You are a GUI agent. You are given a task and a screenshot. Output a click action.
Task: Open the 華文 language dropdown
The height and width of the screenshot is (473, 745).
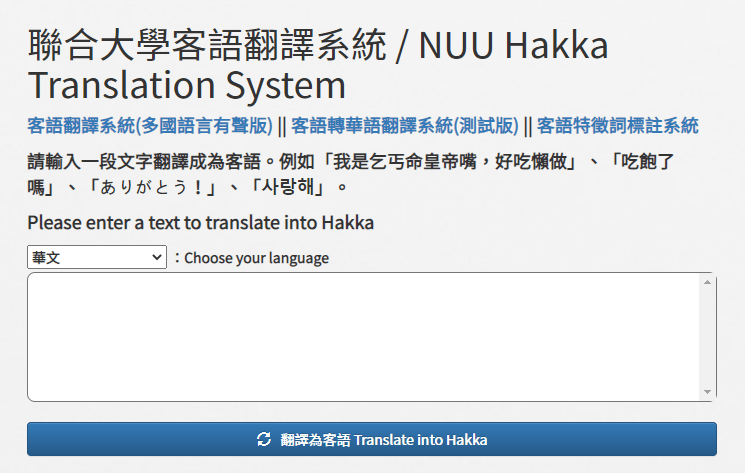[97, 257]
